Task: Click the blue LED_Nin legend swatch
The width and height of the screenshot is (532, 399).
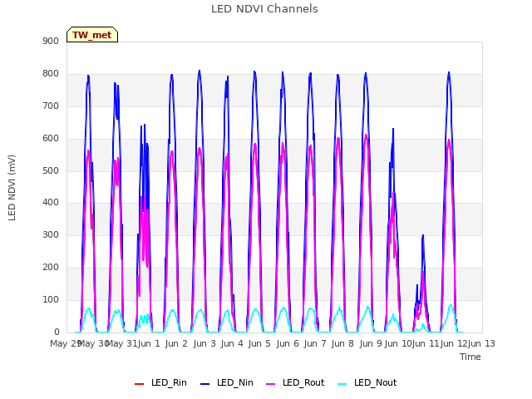Action: 205,384
